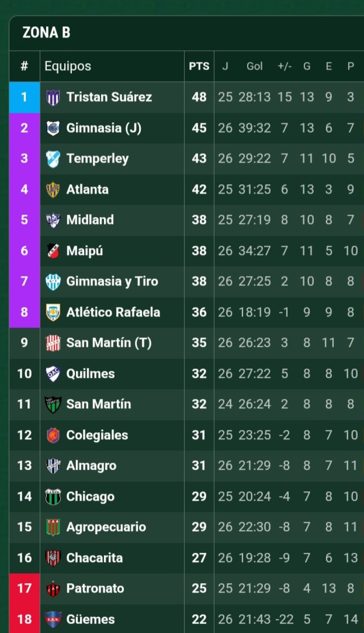This screenshot has width=364, height=633.
Task: Click blue position 1 marker cell
Action: [24, 97]
